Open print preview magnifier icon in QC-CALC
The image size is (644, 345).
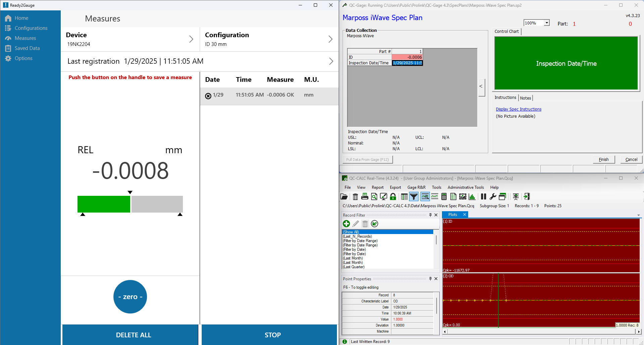pyautogui.click(x=374, y=197)
